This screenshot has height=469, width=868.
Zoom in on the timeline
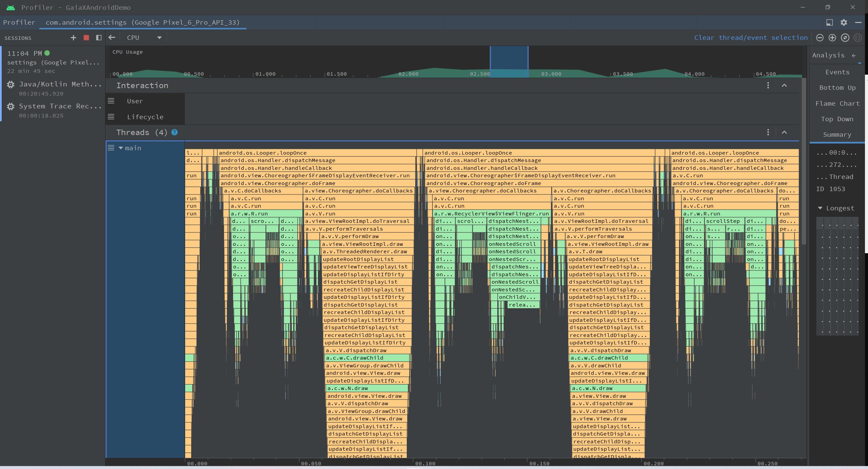click(x=832, y=38)
